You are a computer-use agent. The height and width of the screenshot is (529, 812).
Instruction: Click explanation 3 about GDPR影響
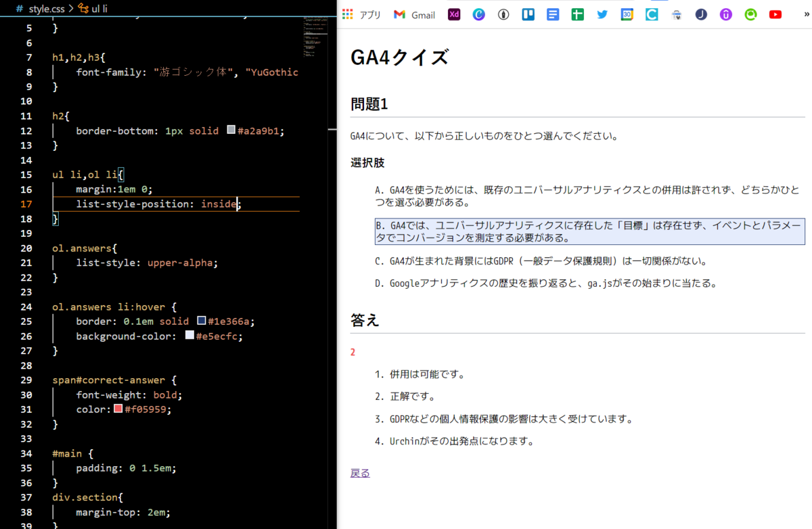[x=503, y=419]
